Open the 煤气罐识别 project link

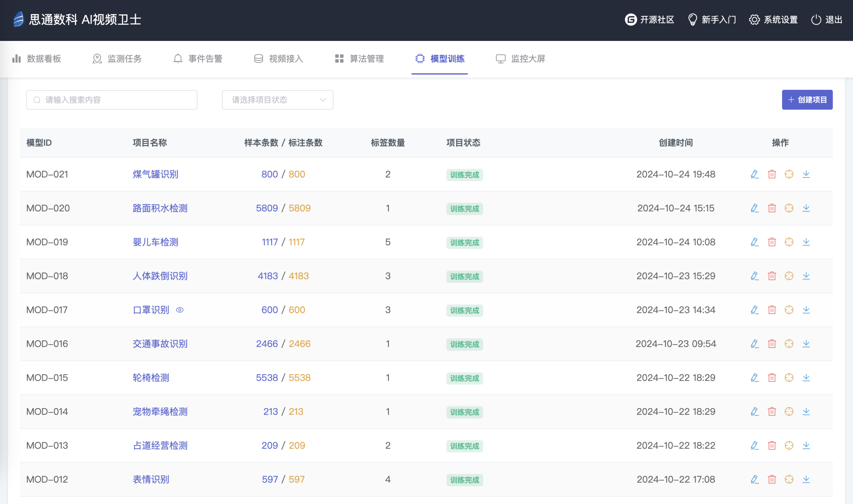[155, 174]
